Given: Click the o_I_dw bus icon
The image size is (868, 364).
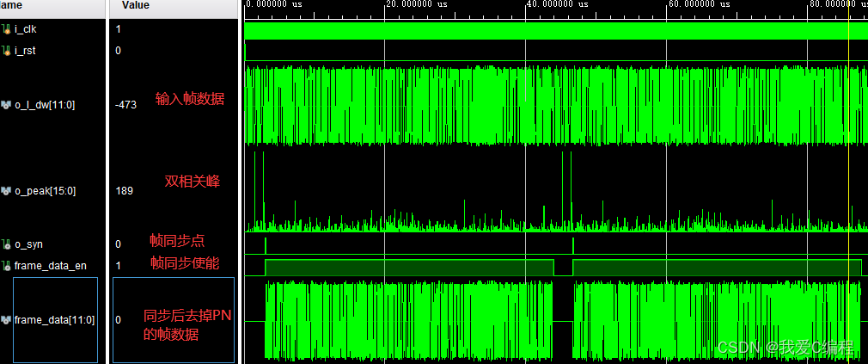Looking at the screenshot, I should [7, 104].
